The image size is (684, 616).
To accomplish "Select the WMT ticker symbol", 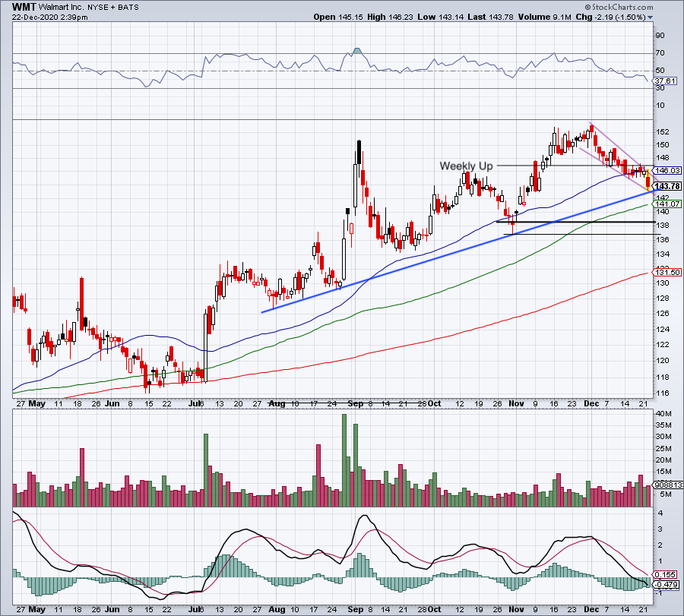I will [x=24, y=7].
